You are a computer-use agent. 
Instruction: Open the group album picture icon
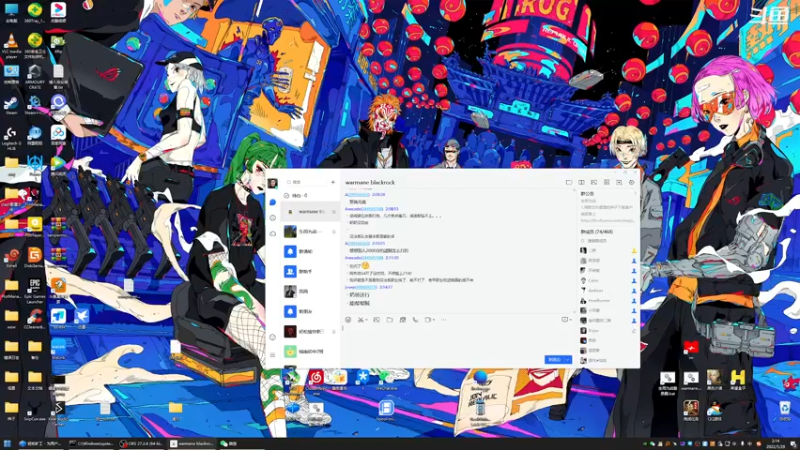coord(594,182)
